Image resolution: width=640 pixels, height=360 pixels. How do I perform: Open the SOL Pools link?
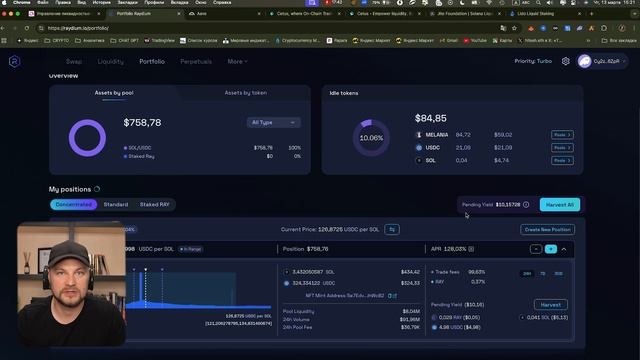coord(562,160)
